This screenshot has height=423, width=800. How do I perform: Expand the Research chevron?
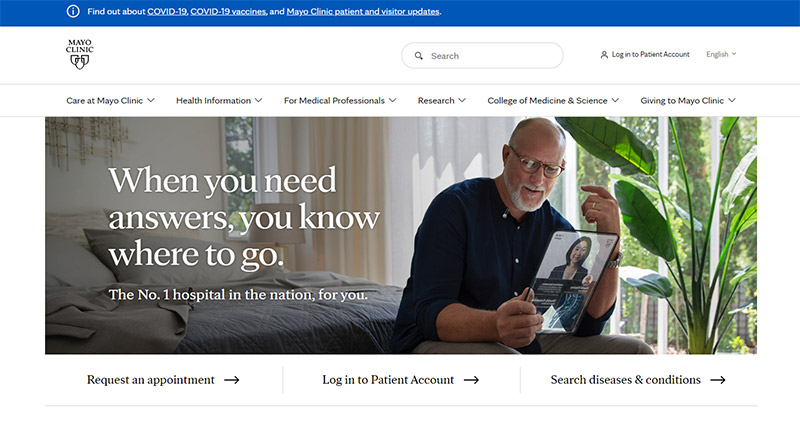tap(462, 101)
